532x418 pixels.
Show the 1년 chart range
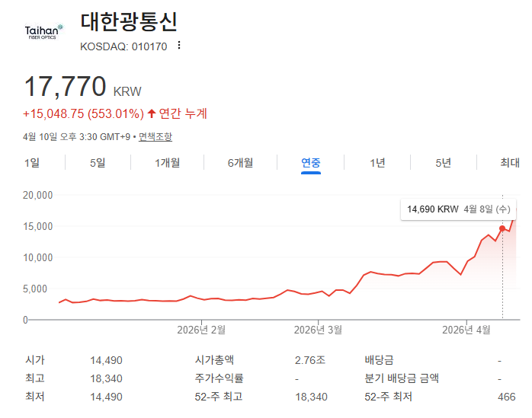coord(377,163)
